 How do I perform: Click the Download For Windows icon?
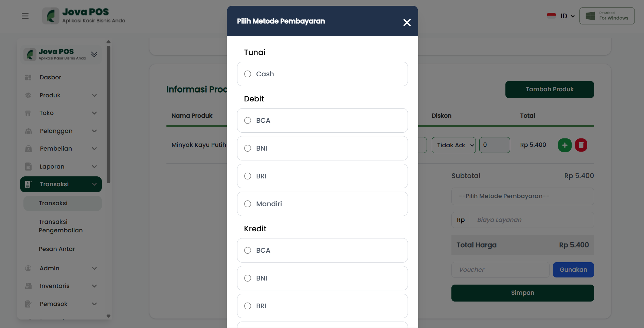pyautogui.click(x=590, y=16)
